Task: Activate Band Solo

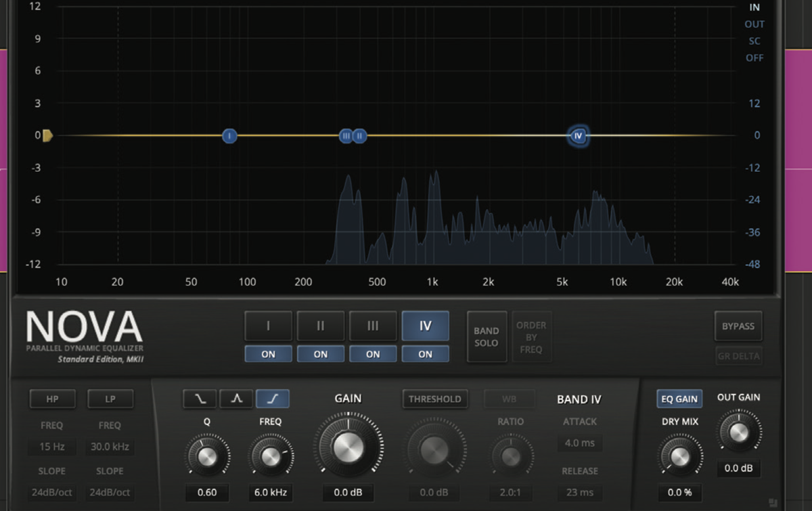Action: (x=487, y=336)
